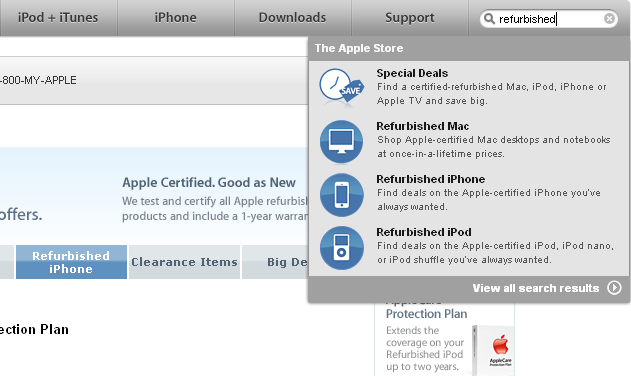
Task: Open the Refurbished iPhone suggestion title
Action: [x=431, y=179]
